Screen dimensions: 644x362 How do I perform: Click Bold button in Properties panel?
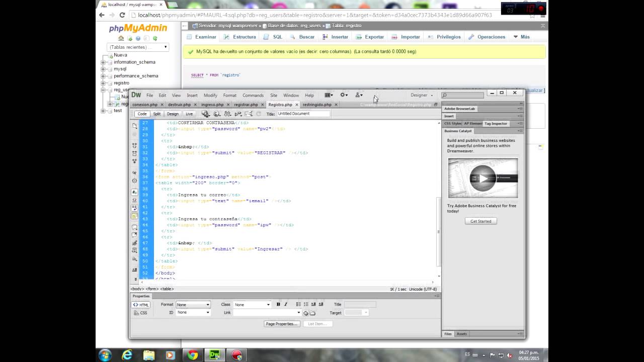(278, 304)
